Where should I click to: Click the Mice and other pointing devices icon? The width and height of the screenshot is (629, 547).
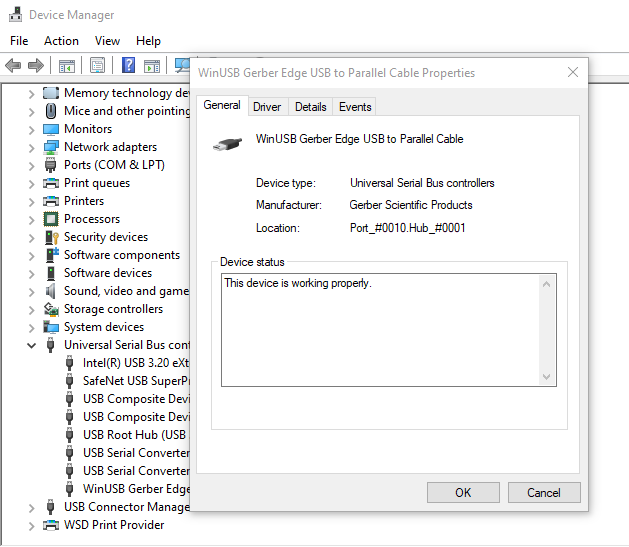[51, 111]
